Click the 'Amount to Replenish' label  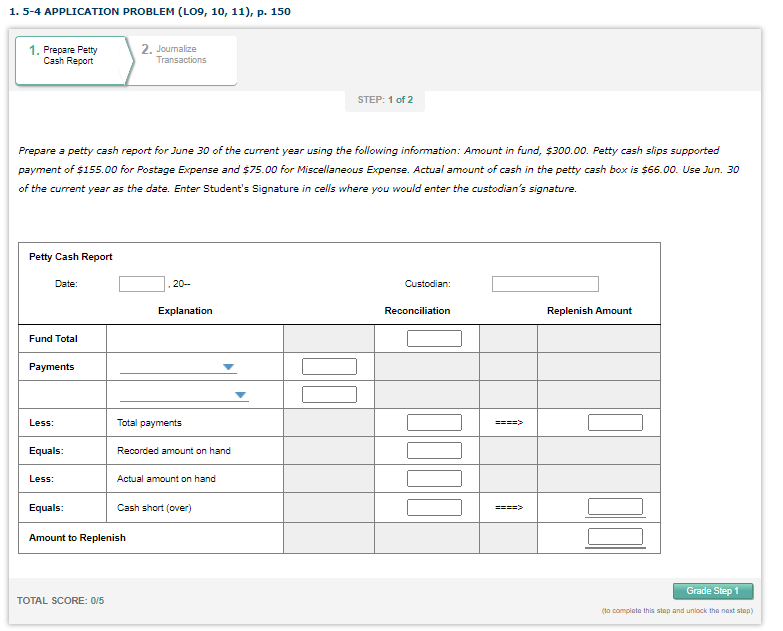pos(77,538)
